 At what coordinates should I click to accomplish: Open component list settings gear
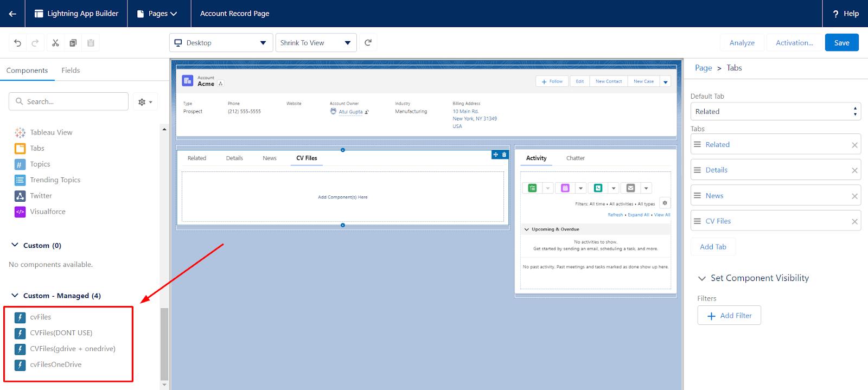point(145,101)
